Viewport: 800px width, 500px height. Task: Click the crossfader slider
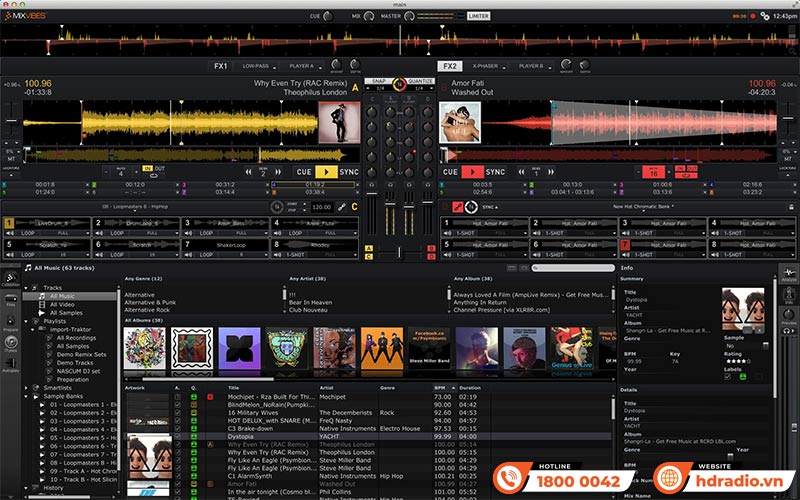click(399, 253)
